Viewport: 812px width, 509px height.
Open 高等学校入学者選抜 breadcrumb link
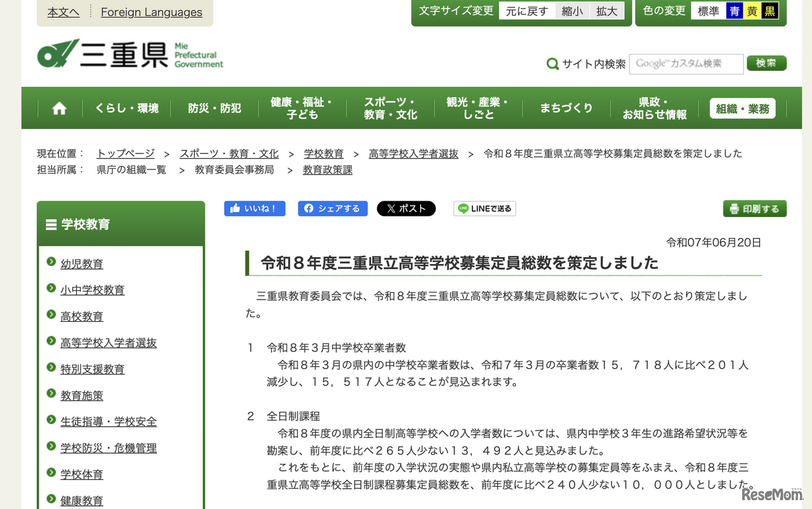[x=414, y=154]
